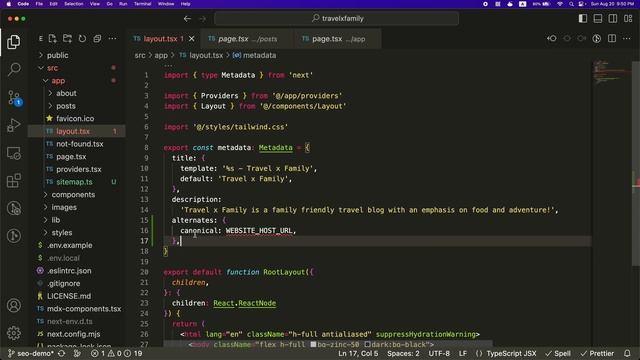Open Source Control view with badge
Image resolution: width=640 pixels, height=360 pixels.
point(14,98)
